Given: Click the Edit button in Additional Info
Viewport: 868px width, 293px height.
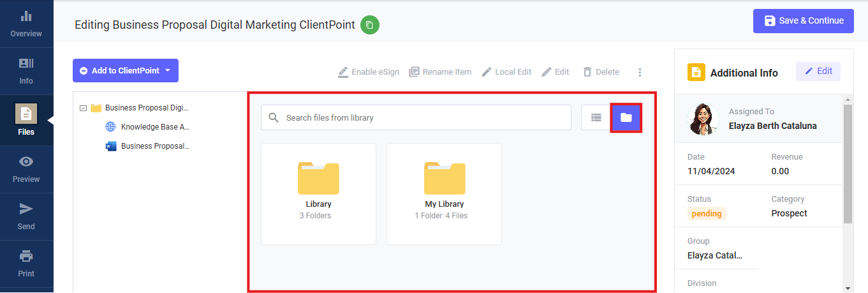Looking at the screenshot, I should click(818, 71).
